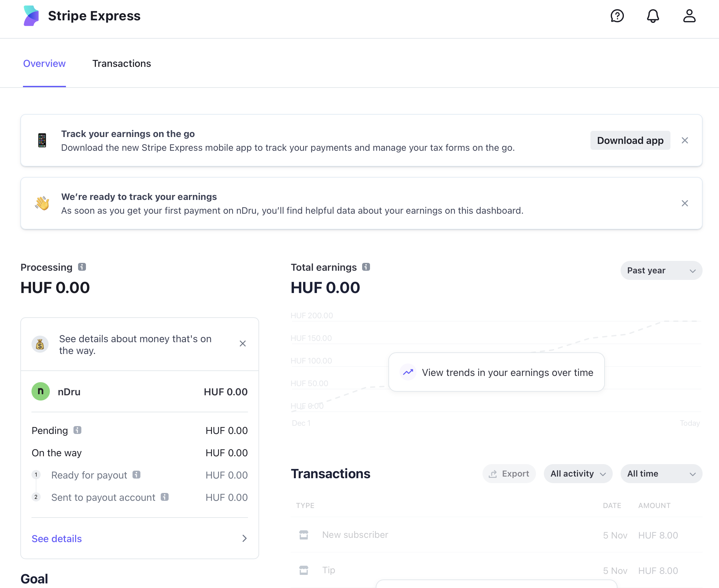Switch to the Overview tab
Viewport: 719px width, 588px height.
pyautogui.click(x=44, y=63)
